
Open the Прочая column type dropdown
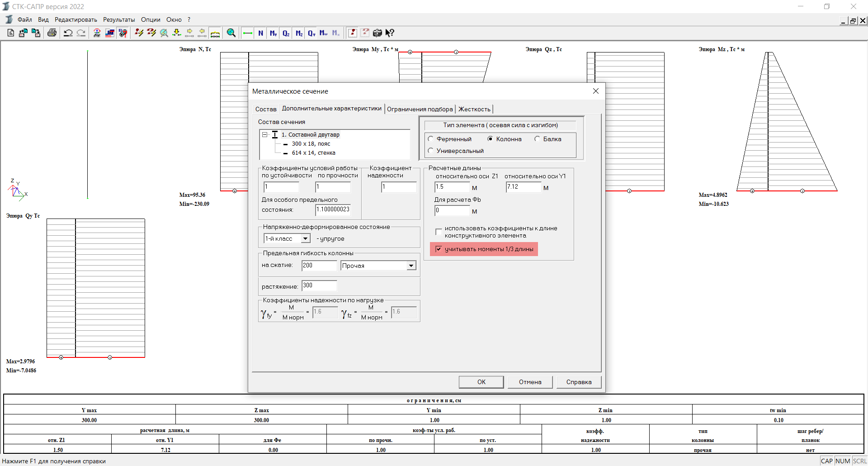(411, 266)
